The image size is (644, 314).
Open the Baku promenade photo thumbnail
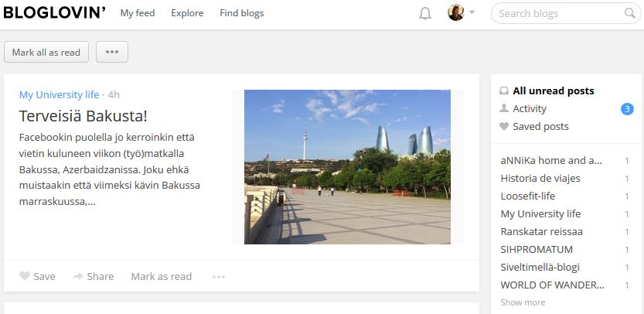[347, 167]
